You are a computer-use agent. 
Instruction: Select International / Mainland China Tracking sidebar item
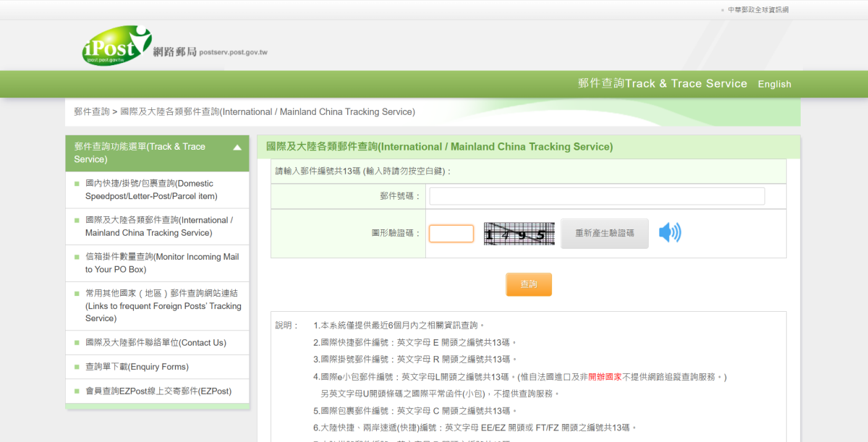point(158,226)
